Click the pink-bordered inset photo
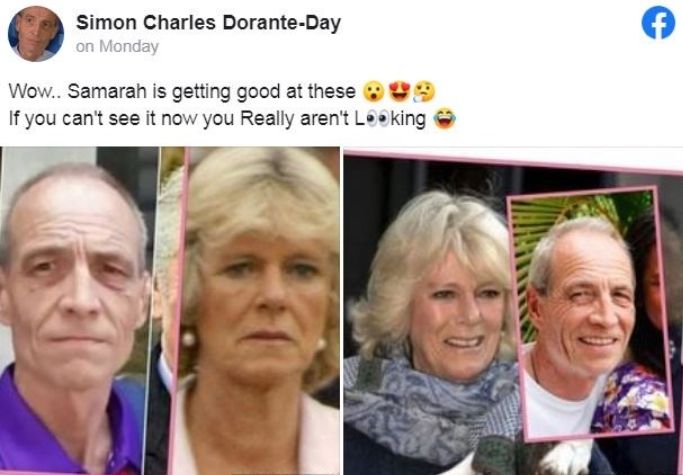This screenshot has width=683, height=475. [x=590, y=314]
